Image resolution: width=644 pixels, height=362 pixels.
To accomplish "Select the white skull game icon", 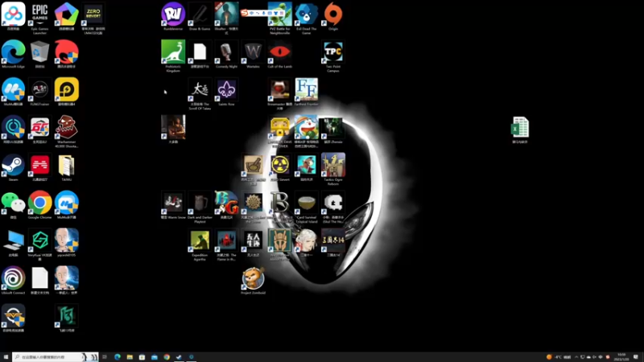I will click(333, 203).
